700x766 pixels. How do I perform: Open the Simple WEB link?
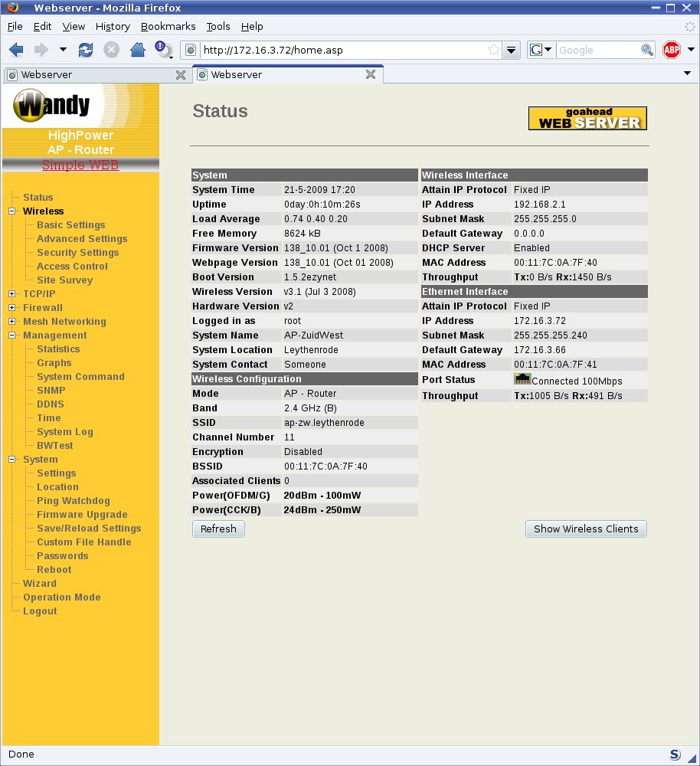point(80,165)
